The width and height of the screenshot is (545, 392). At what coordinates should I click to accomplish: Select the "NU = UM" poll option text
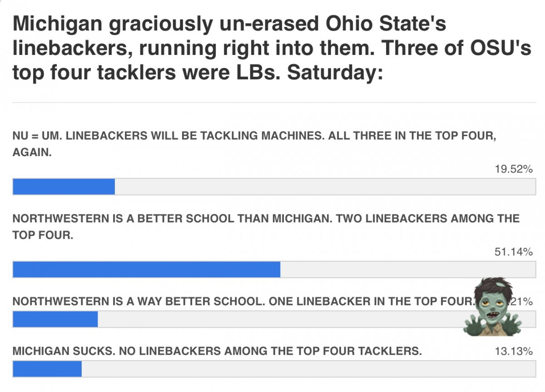(253, 136)
